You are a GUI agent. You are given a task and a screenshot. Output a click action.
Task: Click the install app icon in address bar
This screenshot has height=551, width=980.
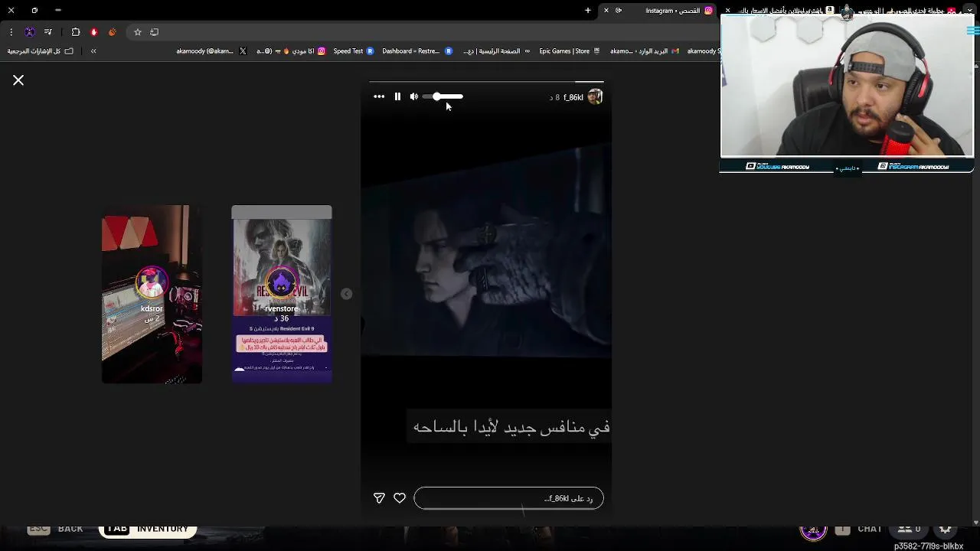coord(155,32)
